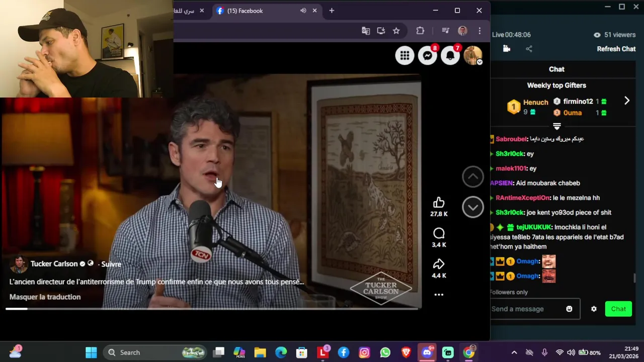Click username APSIEN in chat
This screenshot has width=644, height=362.
502,183
